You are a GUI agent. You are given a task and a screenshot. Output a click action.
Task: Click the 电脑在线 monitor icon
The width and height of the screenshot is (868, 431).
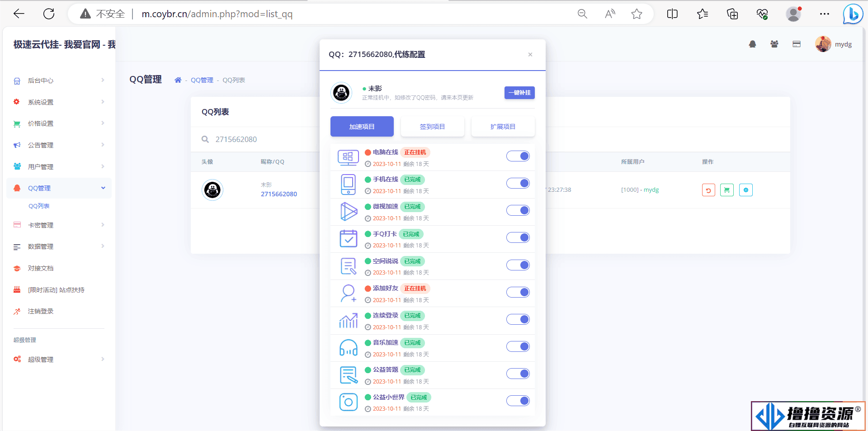point(348,157)
